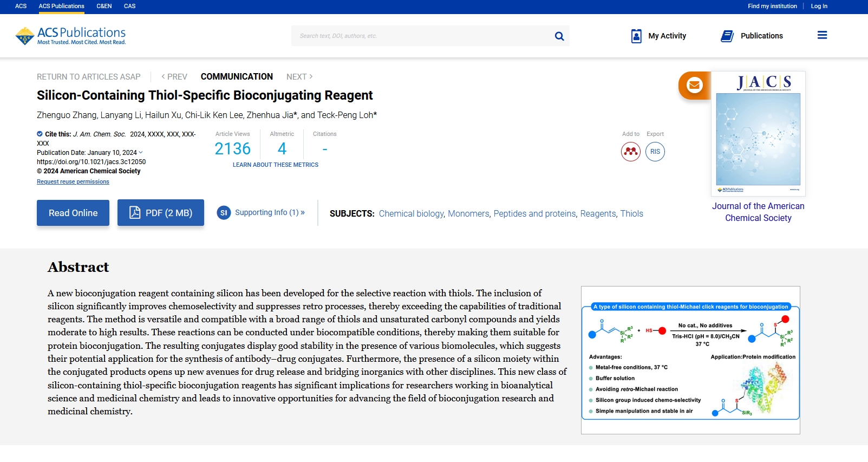
Task: Expand the publication date dropdown
Action: click(141, 153)
